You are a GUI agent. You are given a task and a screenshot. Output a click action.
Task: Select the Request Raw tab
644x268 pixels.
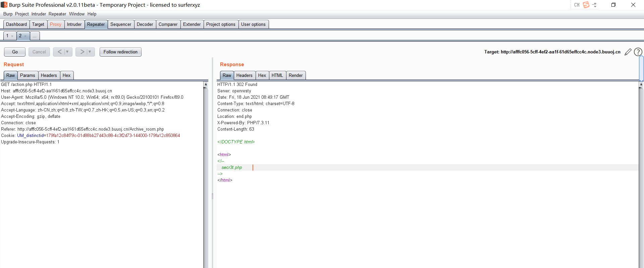[x=11, y=75]
